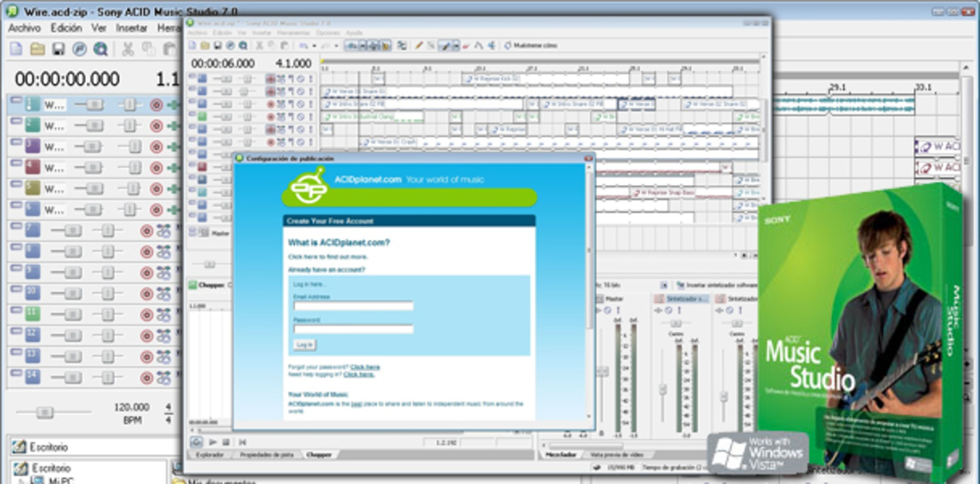The width and height of the screenshot is (980, 484).
Task: Click tempo slider above 120.000 BPM
Action: [x=44, y=413]
